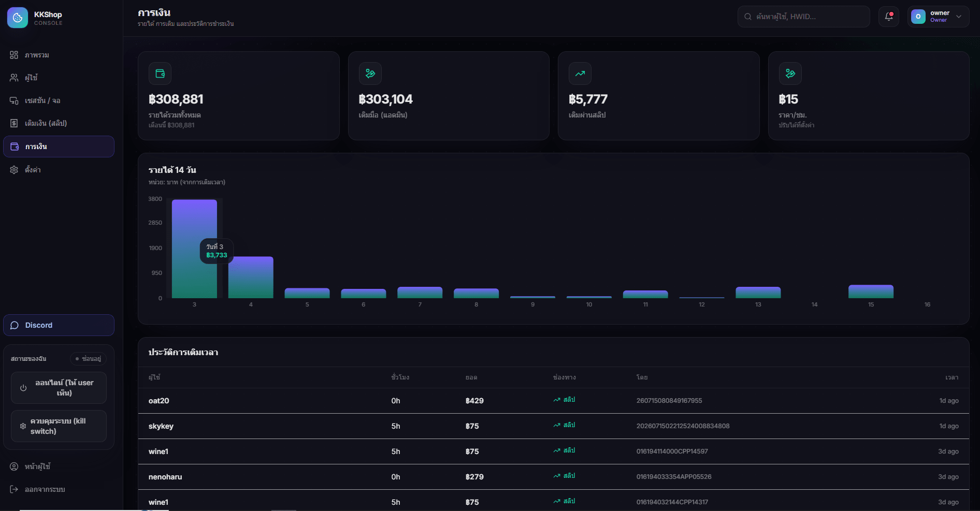
Task: Click the Discord button
Action: tap(59, 325)
